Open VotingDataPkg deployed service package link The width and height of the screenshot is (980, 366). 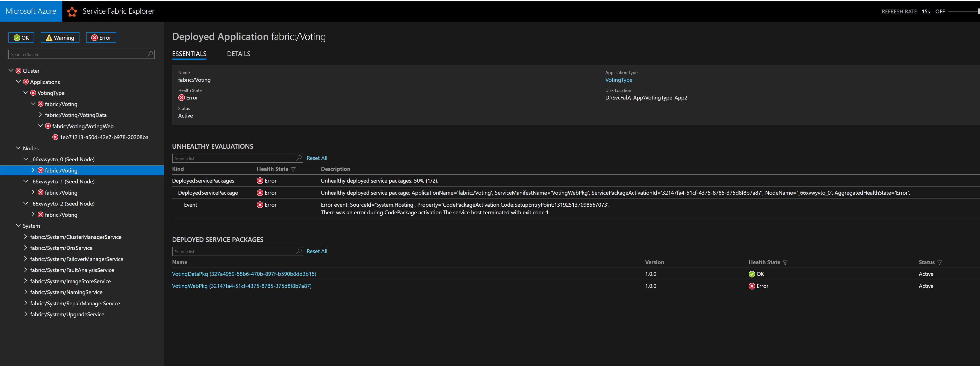[x=244, y=274]
